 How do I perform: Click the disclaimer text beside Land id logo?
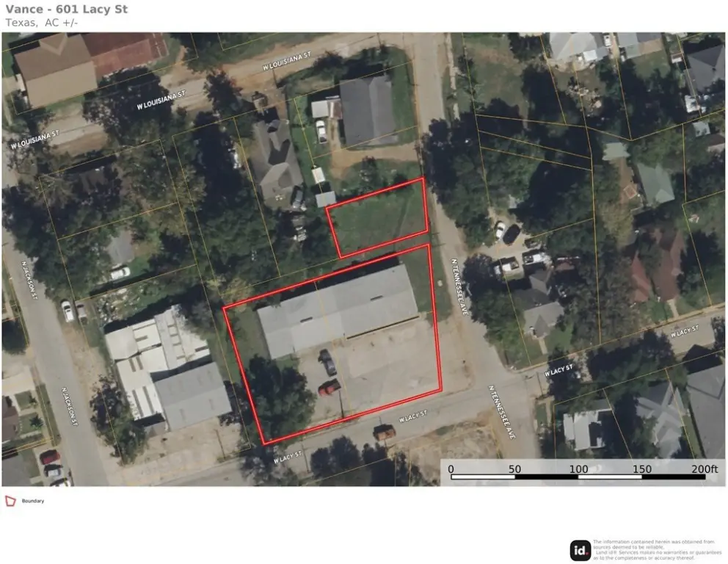coord(658,549)
